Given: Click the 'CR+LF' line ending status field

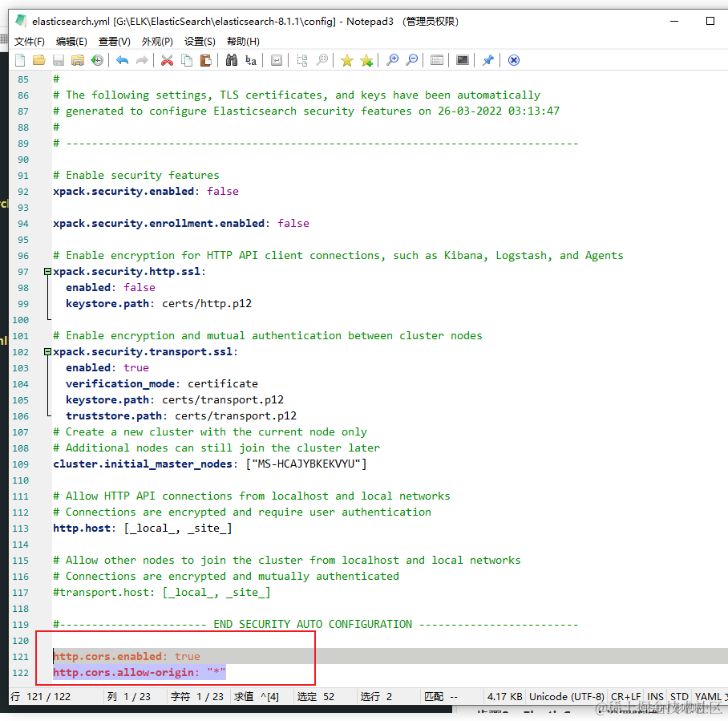Looking at the screenshot, I should [625, 696].
